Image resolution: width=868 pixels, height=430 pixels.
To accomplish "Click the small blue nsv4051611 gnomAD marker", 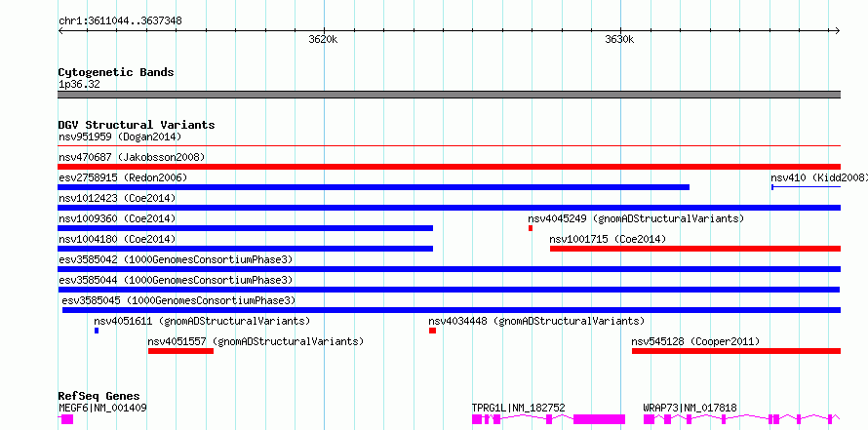I will click(97, 331).
